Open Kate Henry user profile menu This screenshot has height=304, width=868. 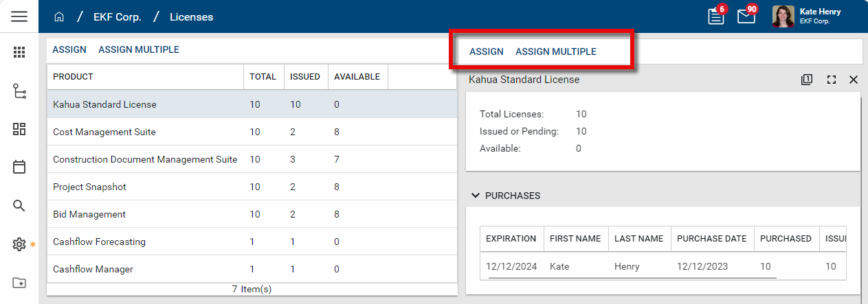point(807,16)
